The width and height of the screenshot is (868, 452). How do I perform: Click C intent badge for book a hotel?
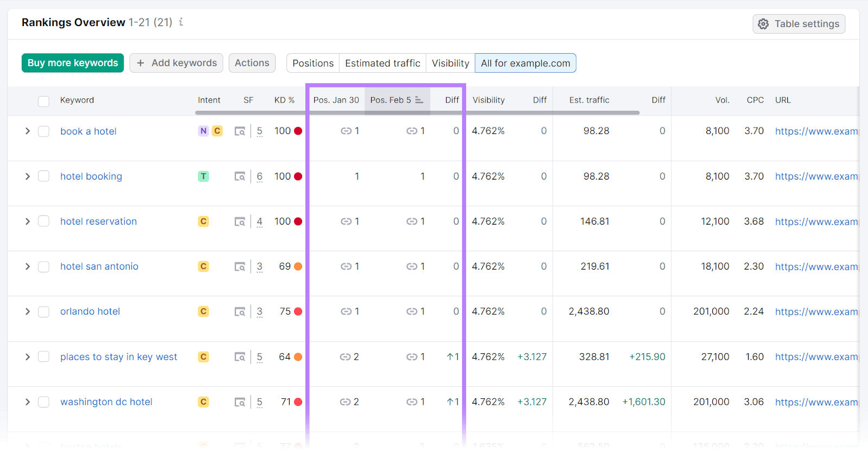(217, 131)
